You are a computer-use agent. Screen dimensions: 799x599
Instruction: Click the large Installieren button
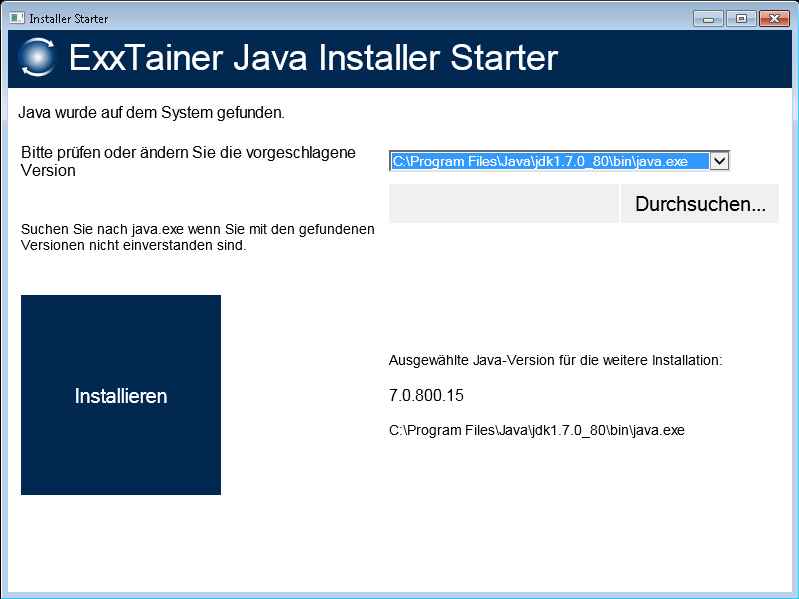121,395
